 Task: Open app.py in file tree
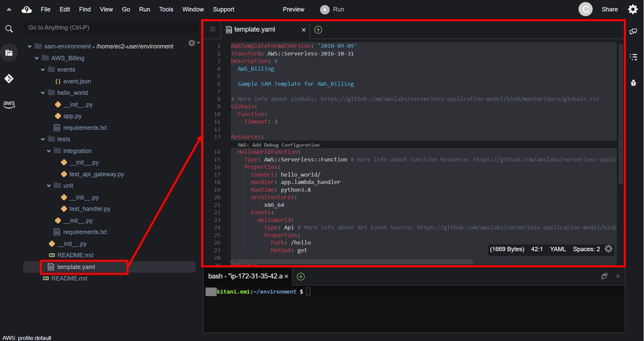tap(72, 116)
